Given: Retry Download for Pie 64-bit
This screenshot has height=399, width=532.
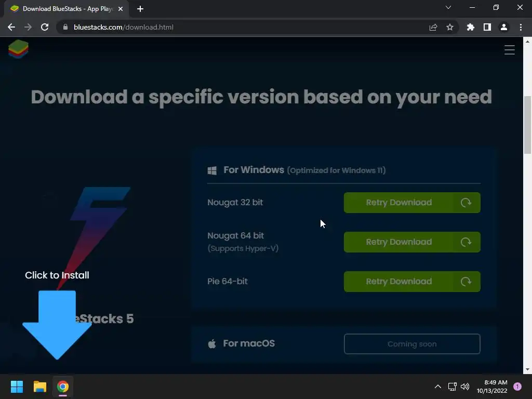Looking at the screenshot, I should point(412,282).
